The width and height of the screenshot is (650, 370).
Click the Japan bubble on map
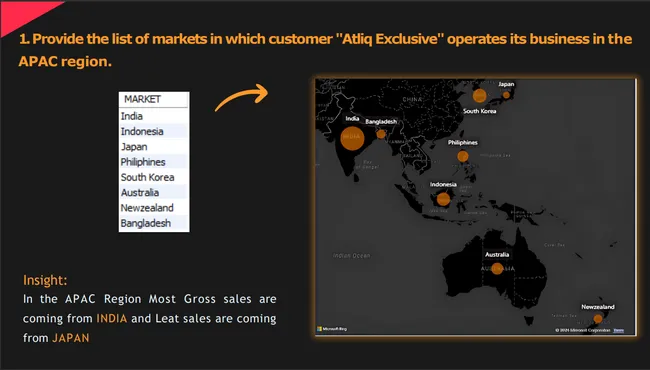506,95
